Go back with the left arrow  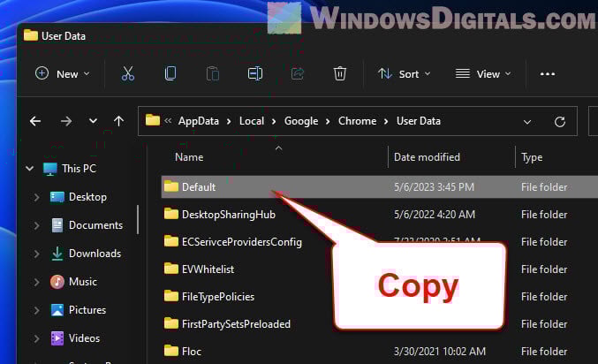35,121
